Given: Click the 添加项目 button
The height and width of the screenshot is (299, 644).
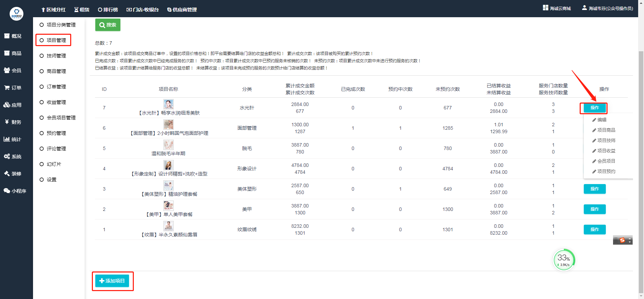Looking at the screenshot, I should 112,281.
